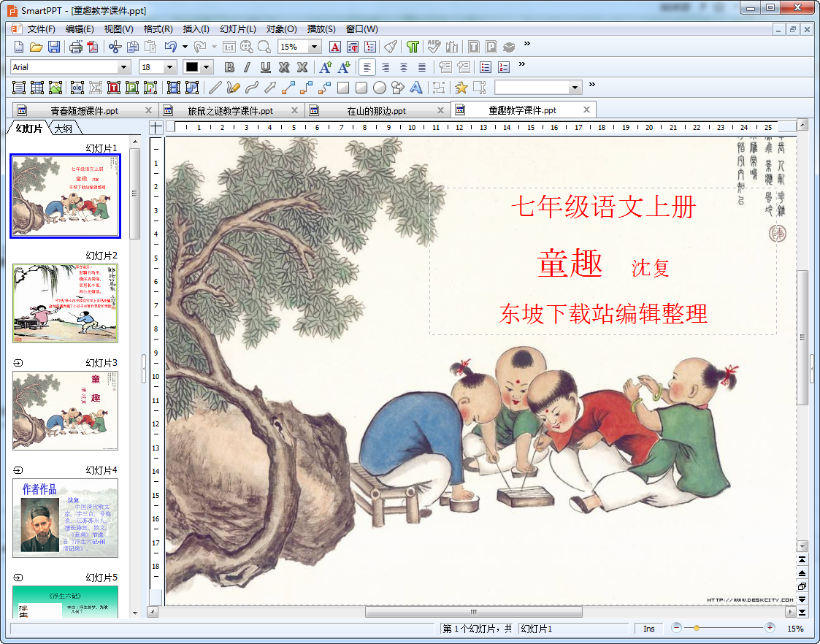Viewport: 820px width, 644px height.
Task: Expand more options on the standard toolbar
Action: (x=526, y=44)
